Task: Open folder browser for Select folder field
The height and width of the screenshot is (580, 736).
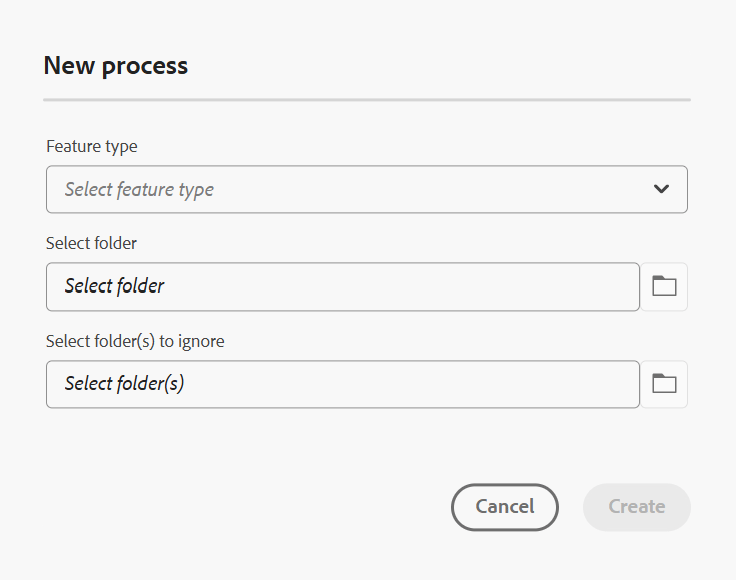Action: (664, 287)
